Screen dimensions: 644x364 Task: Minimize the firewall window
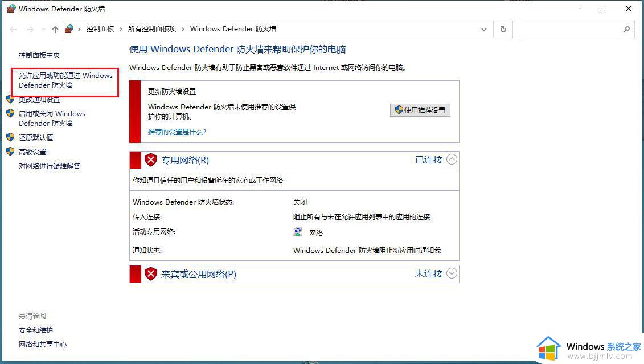point(577,9)
